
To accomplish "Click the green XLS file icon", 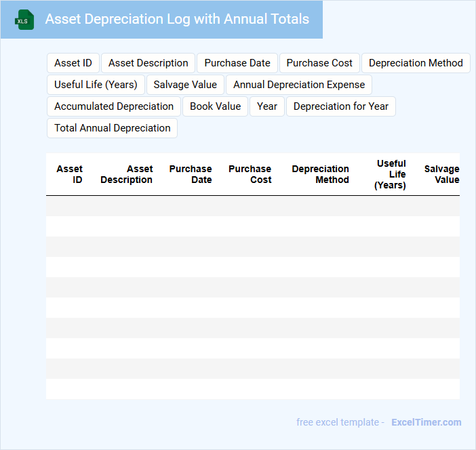I will (x=24, y=20).
